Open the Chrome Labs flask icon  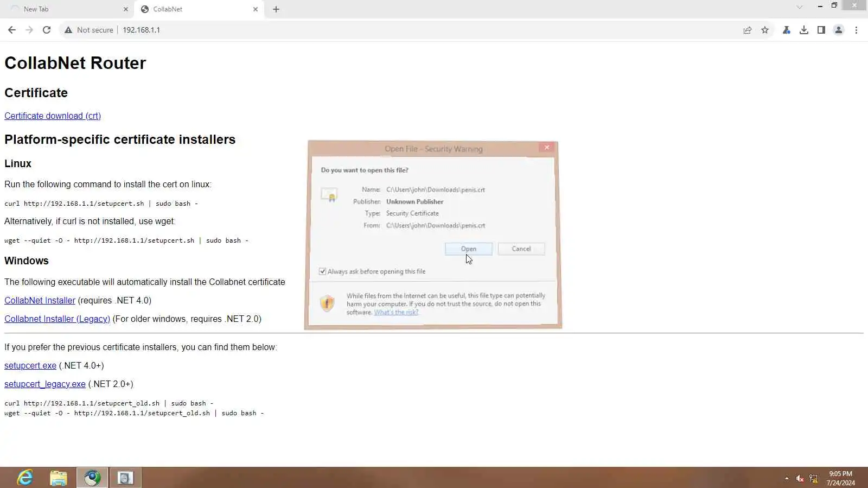click(x=786, y=30)
